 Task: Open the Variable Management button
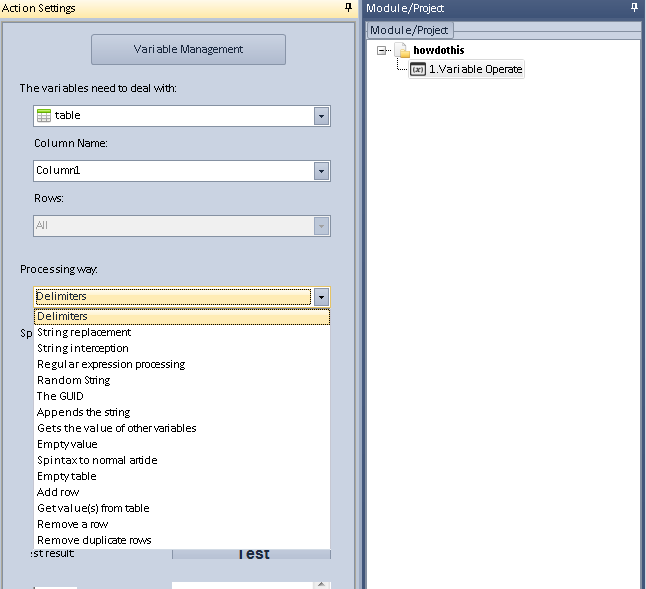(x=188, y=49)
